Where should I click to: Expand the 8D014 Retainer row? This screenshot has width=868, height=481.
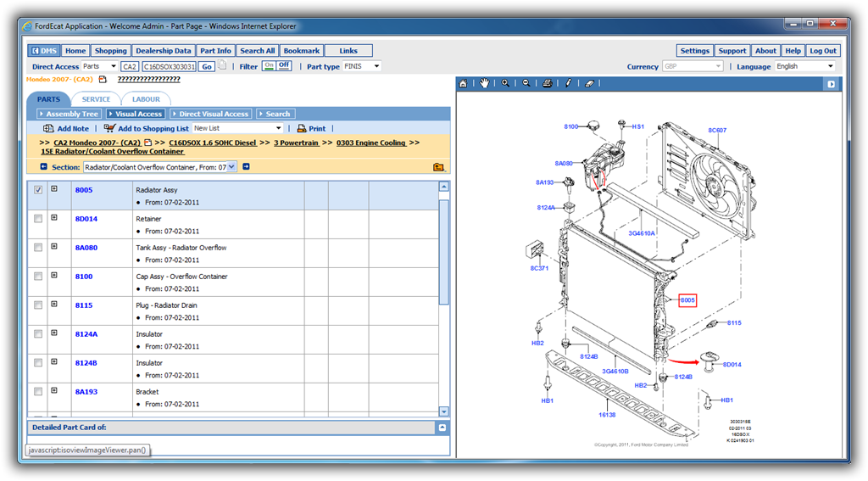54,217
